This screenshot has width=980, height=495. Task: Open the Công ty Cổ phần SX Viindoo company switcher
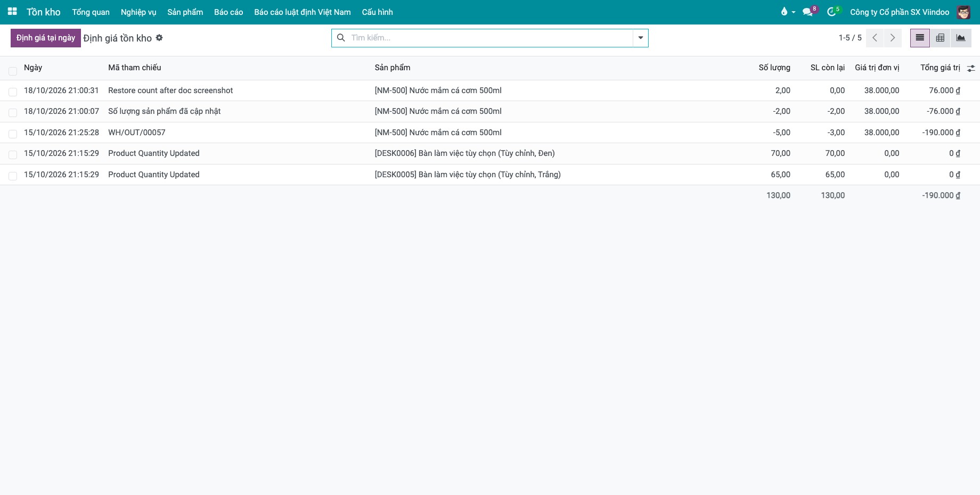(900, 12)
